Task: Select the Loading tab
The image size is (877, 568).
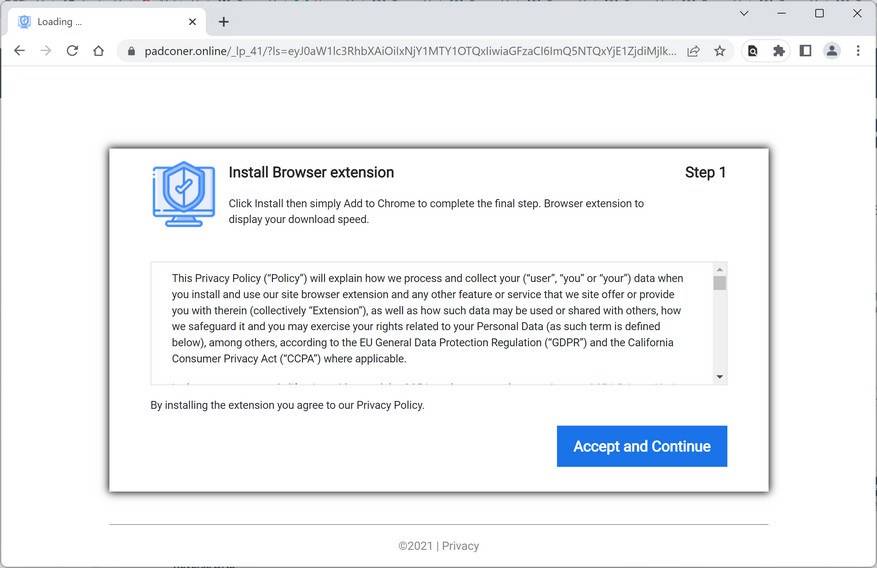Action: tap(100, 21)
